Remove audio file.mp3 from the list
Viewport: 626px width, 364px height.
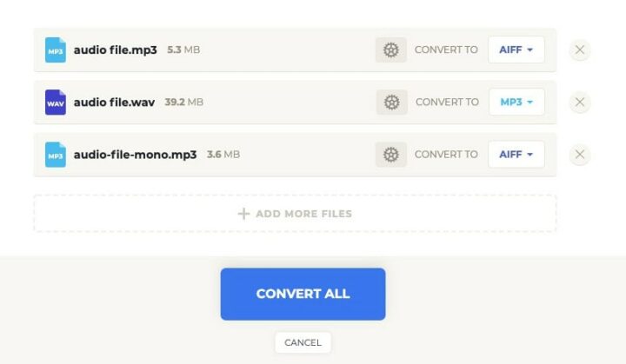[580, 50]
